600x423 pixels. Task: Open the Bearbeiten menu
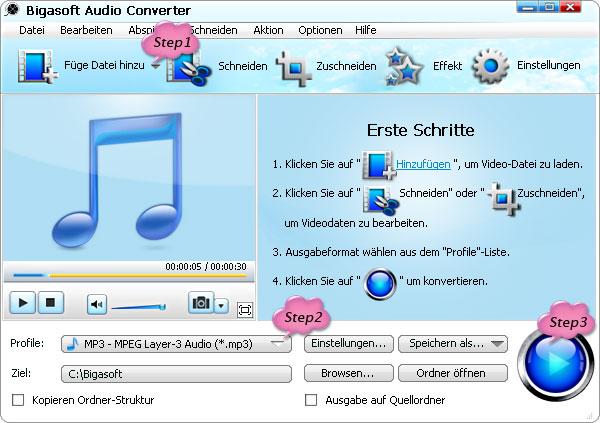[x=86, y=30]
